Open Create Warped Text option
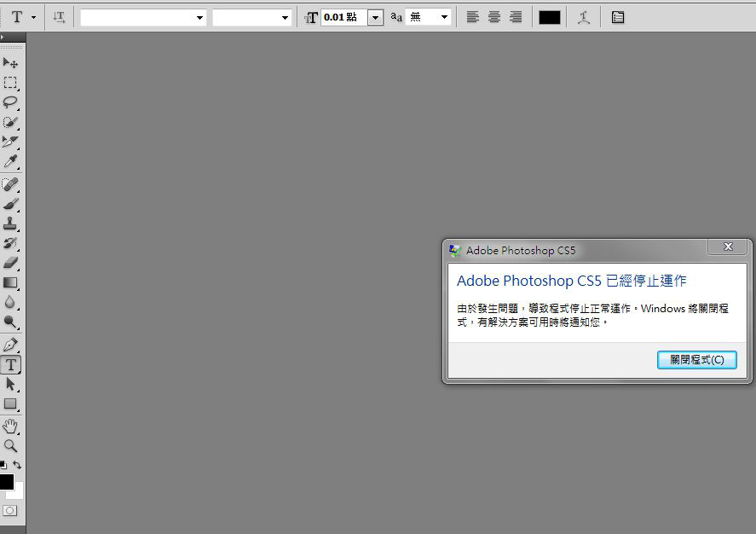This screenshot has height=534, width=756. coord(584,17)
